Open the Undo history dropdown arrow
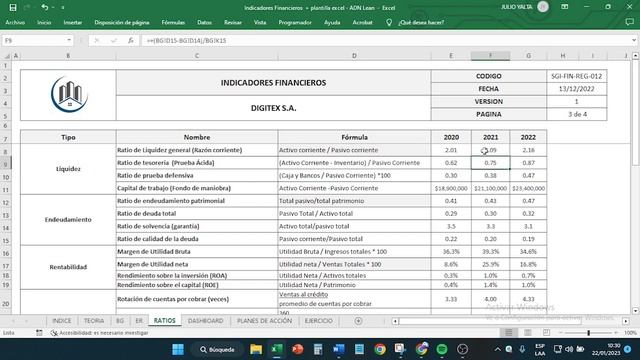Viewport: 640px width, 360px height. point(53,7)
